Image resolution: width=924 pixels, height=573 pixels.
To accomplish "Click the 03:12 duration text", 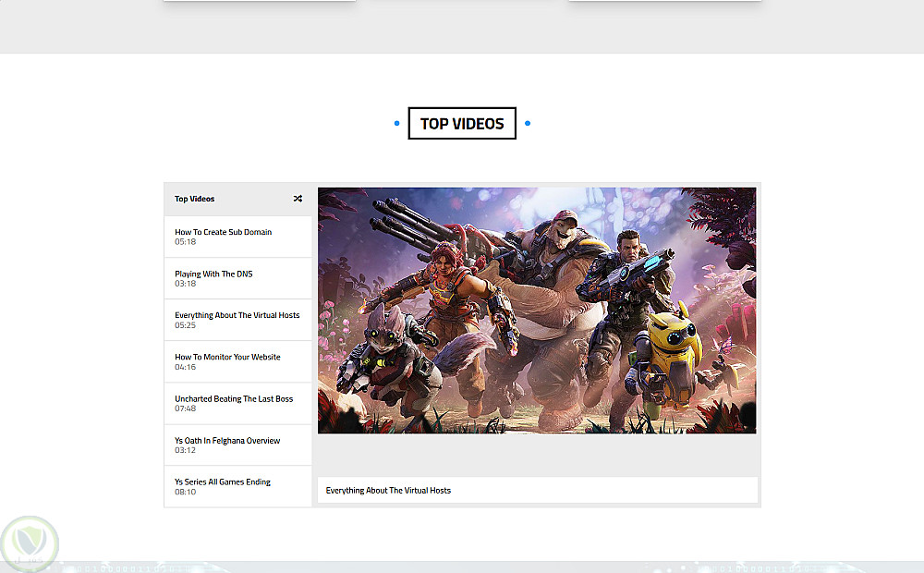I will click(x=185, y=450).
